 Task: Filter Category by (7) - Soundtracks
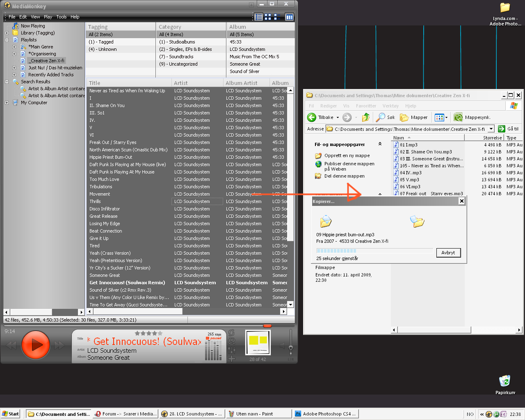click(x=191, y=57)
